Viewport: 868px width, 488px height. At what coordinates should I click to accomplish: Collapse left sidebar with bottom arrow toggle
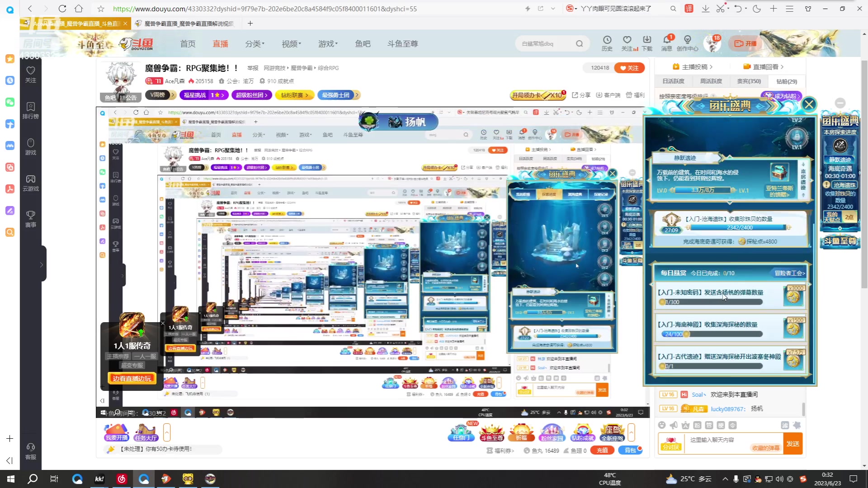9,460
